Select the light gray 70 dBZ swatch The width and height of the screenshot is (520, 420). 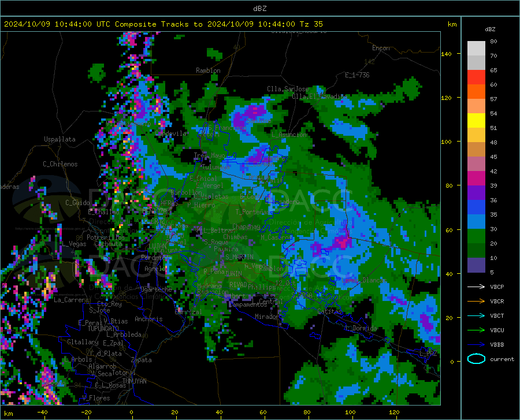click(476, 49)
